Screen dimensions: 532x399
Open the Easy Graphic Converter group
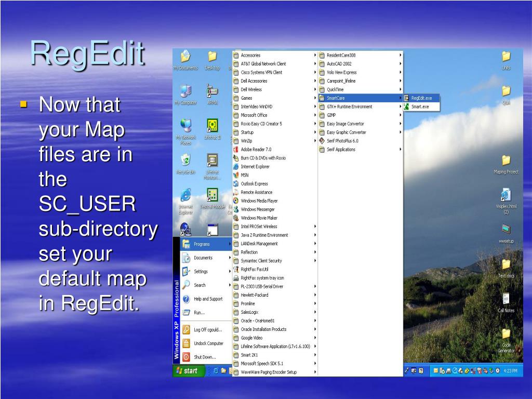361,132
